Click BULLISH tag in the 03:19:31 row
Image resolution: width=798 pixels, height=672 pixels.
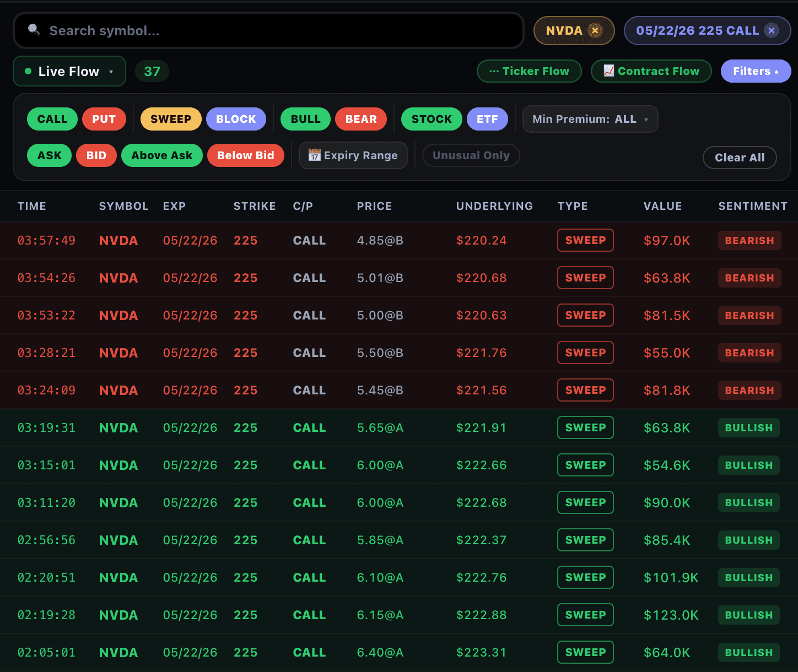point(749,427)
